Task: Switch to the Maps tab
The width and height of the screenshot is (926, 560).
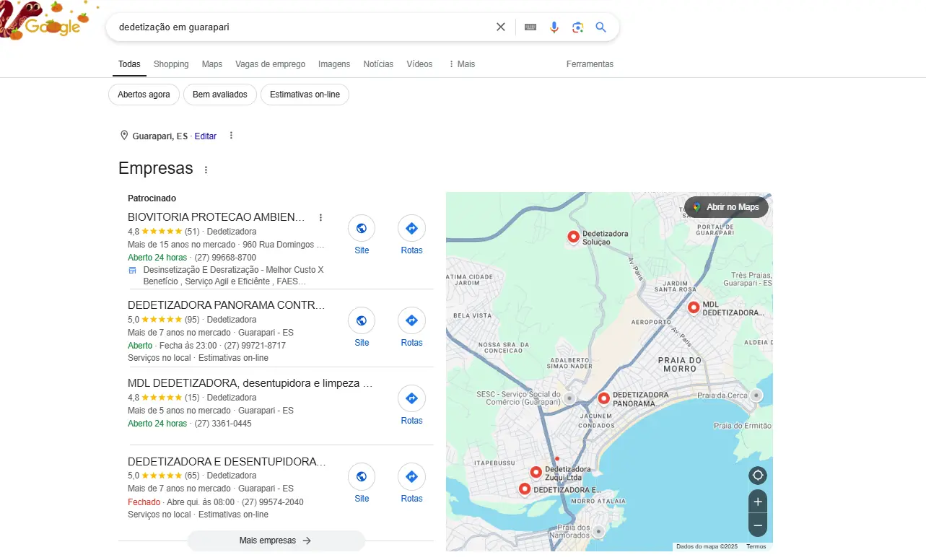Action: pos(212,64)
